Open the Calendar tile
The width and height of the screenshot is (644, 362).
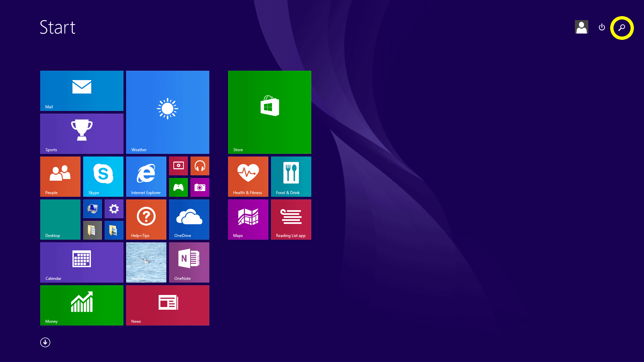[82, 262]
